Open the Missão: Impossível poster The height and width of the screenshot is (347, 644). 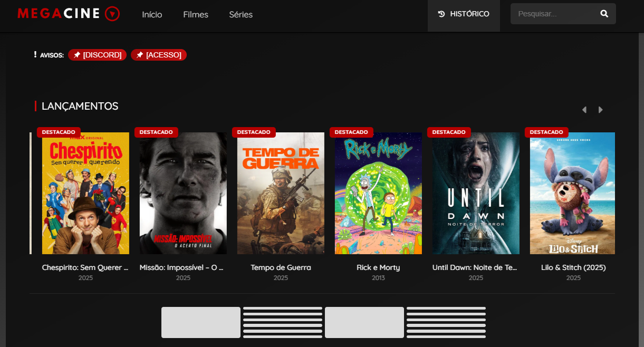183,193
